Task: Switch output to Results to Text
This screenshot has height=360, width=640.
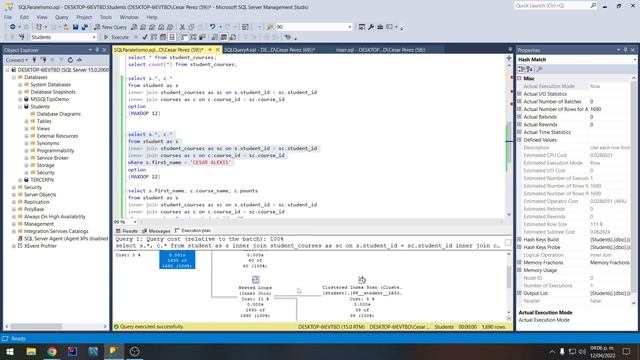Action: point(215,37)
